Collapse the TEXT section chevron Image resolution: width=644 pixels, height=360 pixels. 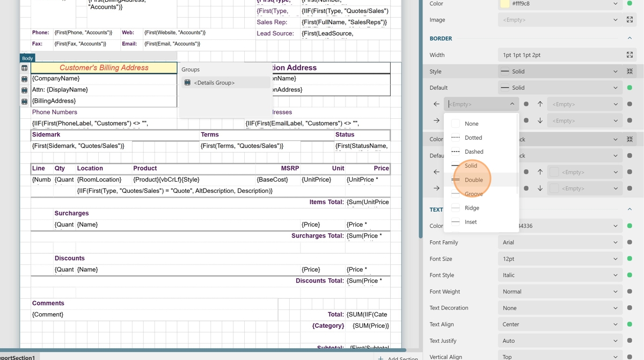pos(630,210)
